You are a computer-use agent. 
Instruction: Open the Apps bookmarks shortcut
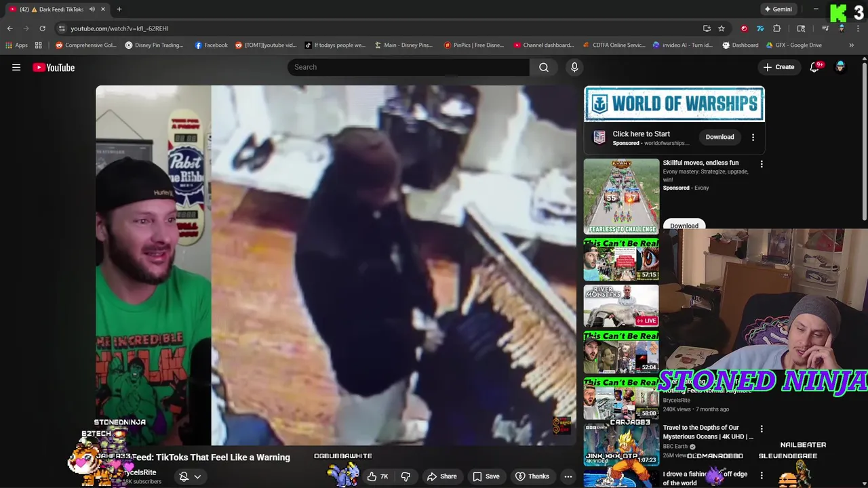(x=16, y=45)
